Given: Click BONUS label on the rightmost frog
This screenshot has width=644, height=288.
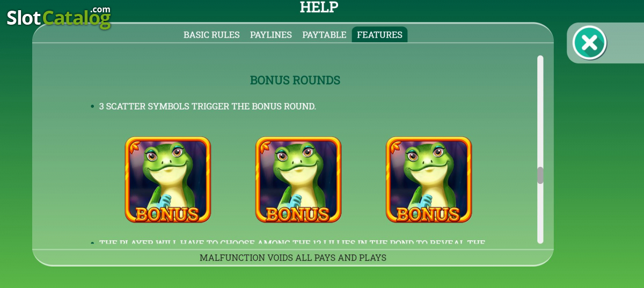Looking at the screenshot, I should coord(428,213).
